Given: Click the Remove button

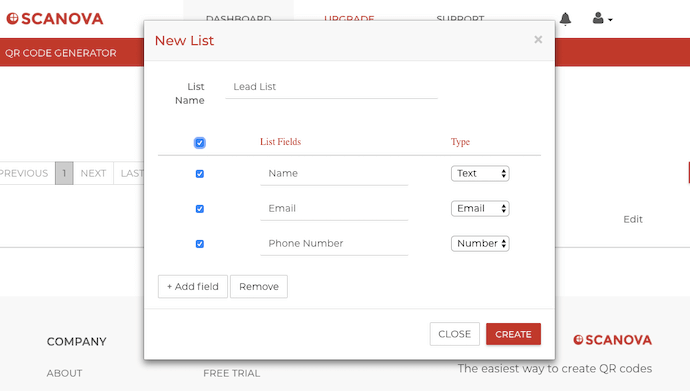Looking at the screenshot, I should 259,286.
